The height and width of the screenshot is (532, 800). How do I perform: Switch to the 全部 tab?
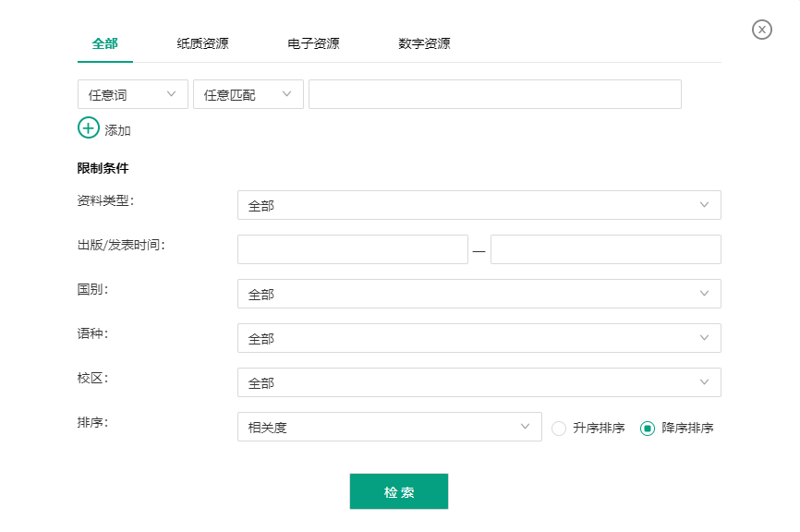(105, 43)
